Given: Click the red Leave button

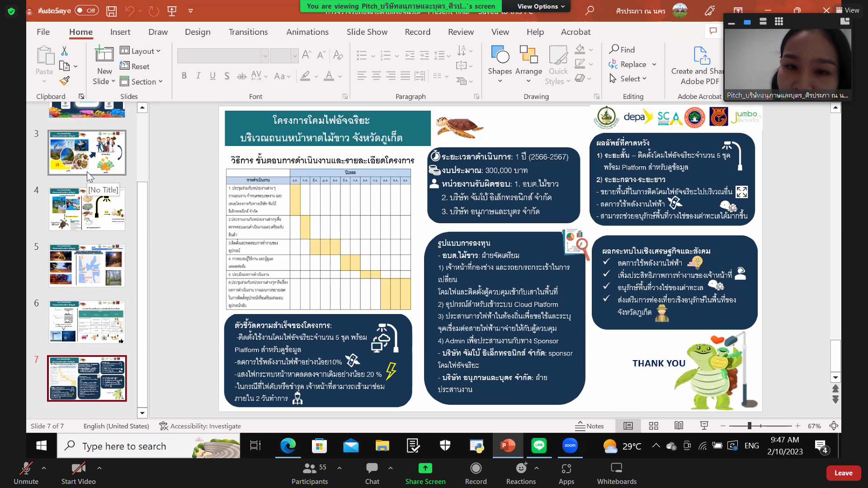Looking at the screenshot, I should (x=843, y=473).
